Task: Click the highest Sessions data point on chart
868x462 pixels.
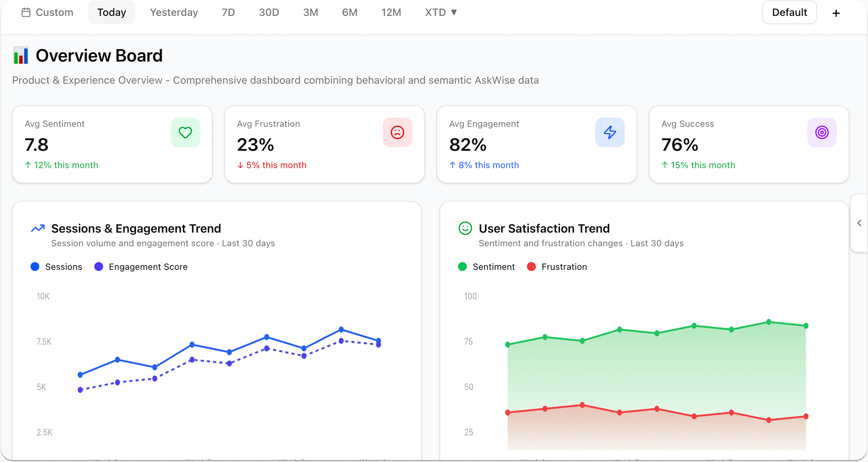Action: pos(341,329)
